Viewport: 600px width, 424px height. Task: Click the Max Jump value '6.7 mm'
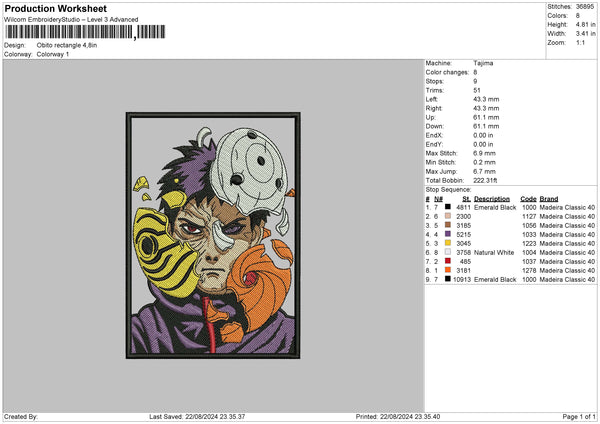tap(484, 171)
